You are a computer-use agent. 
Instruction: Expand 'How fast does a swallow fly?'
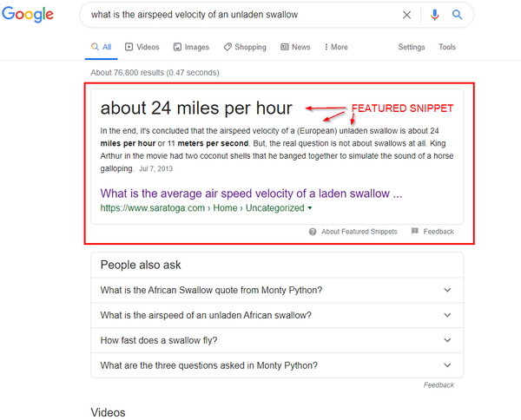coord(447,340)
